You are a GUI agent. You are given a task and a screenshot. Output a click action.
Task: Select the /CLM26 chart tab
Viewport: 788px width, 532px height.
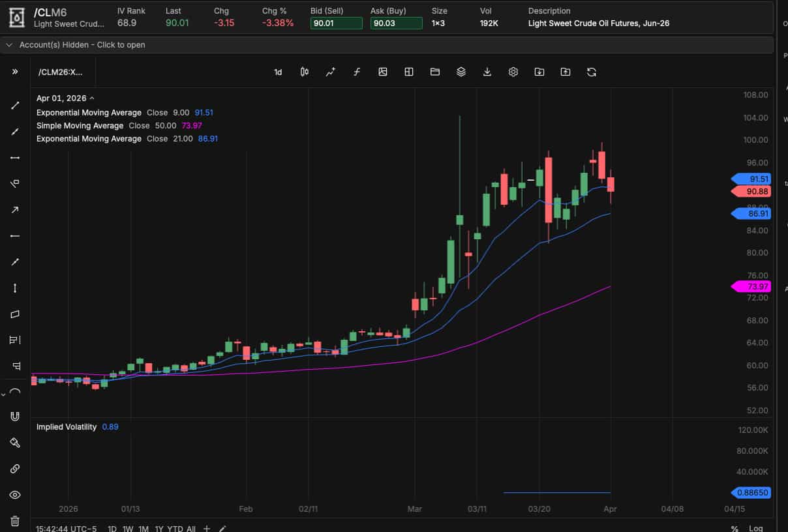61,72
